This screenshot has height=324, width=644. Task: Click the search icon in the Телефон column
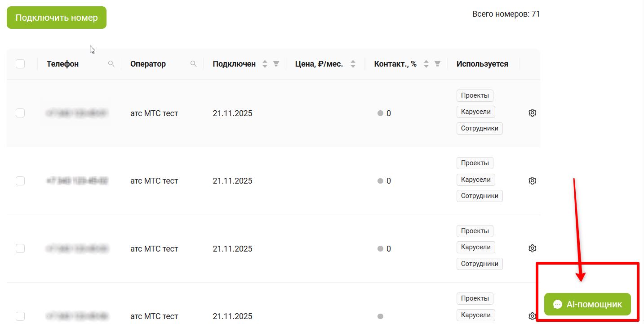(x=111, y=64)
